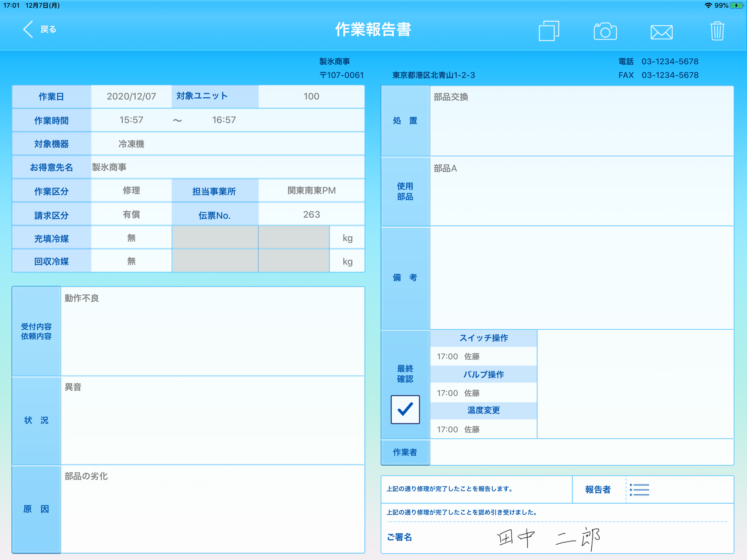The width and height of the screenshot is (747, 560).
Task: Tap company name 製氷商事 in header
Action: [335, 62]
